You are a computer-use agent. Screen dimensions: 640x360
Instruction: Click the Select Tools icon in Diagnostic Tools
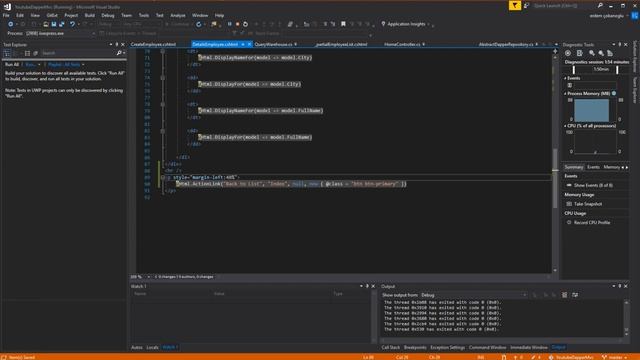pyautogui.click(x=580, y=53)
